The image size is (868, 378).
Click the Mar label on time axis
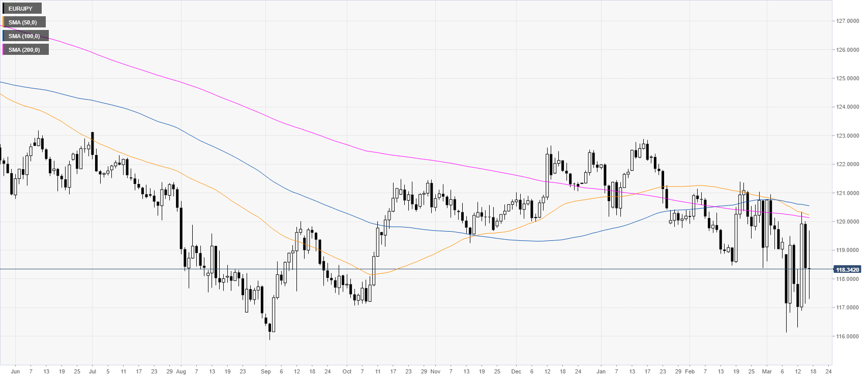pos(767,371)
